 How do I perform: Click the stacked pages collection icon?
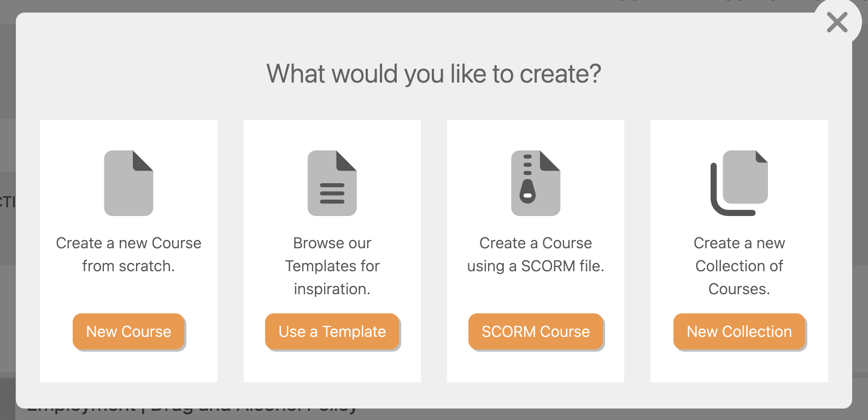click(x=739, y=183)
